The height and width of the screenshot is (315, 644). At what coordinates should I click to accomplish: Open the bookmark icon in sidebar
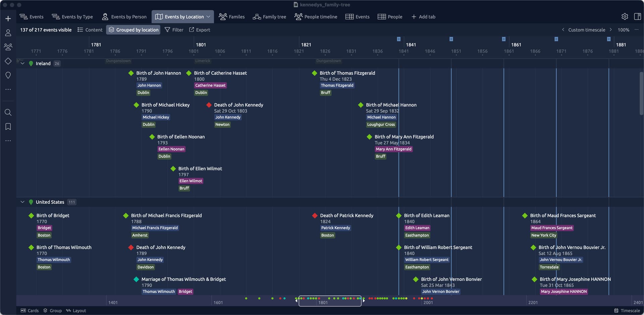pos(8,127)
